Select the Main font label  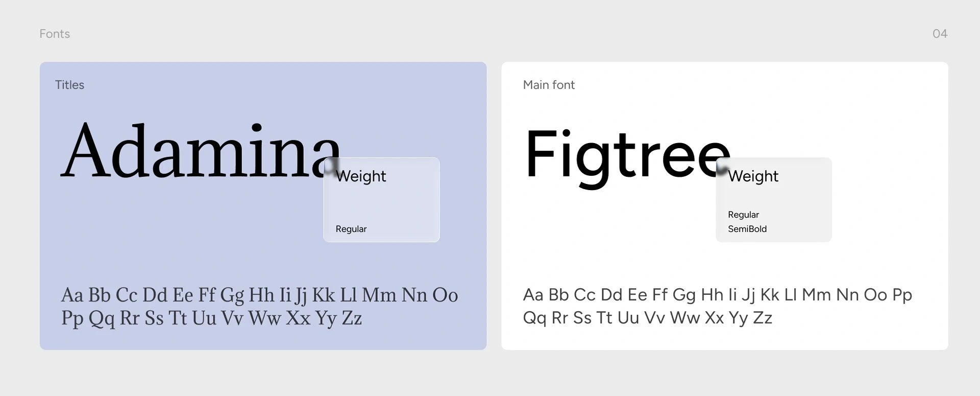point(549,85)
